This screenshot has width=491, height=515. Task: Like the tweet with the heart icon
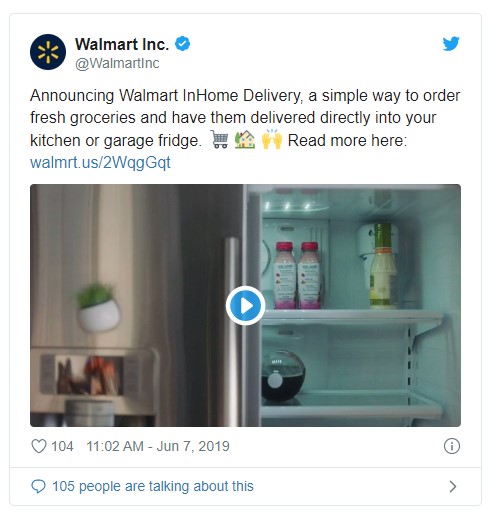(39, 446)
